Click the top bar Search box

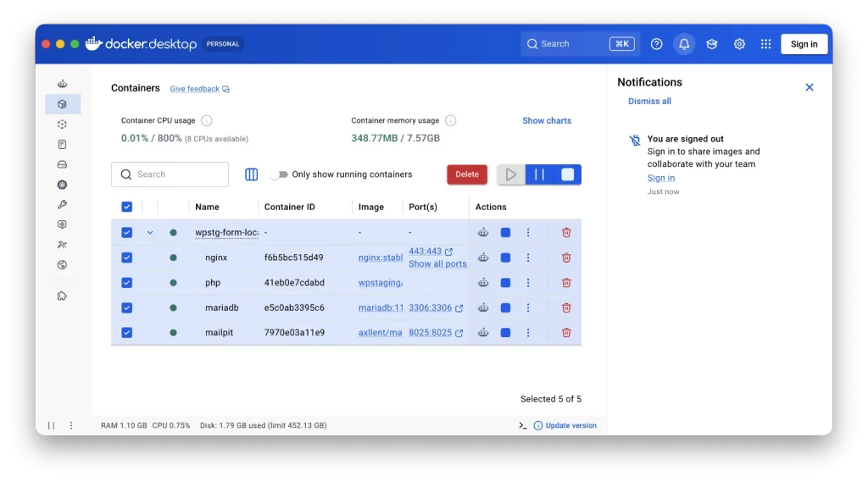point(580,44)
